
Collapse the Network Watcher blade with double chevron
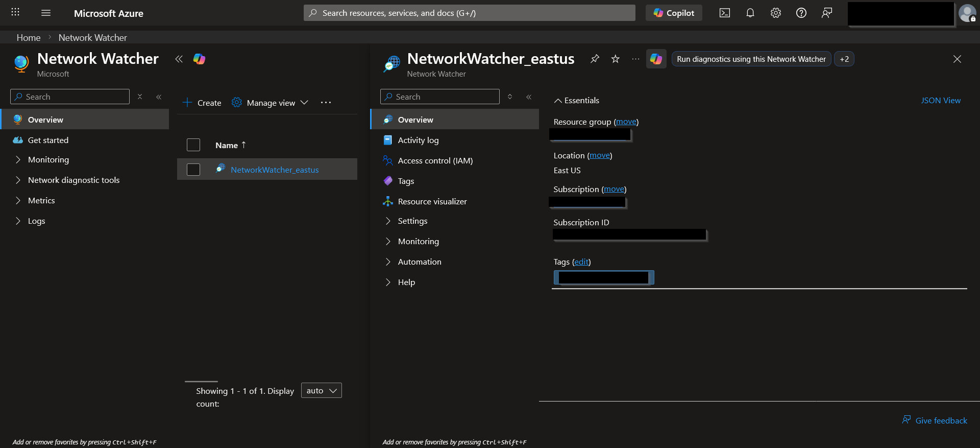click(x=179, y=59)
